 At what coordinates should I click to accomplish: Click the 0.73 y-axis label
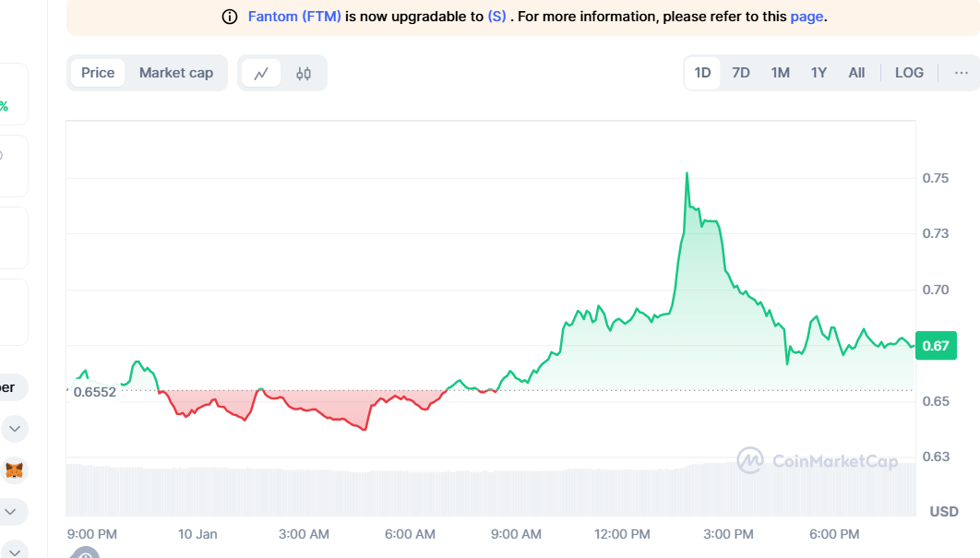935,233
